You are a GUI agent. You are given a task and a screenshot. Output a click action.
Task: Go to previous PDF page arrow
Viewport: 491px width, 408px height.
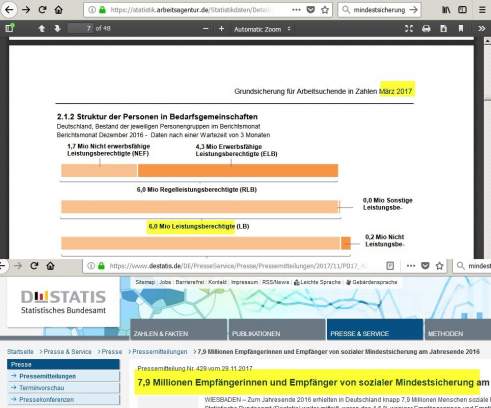42,29
